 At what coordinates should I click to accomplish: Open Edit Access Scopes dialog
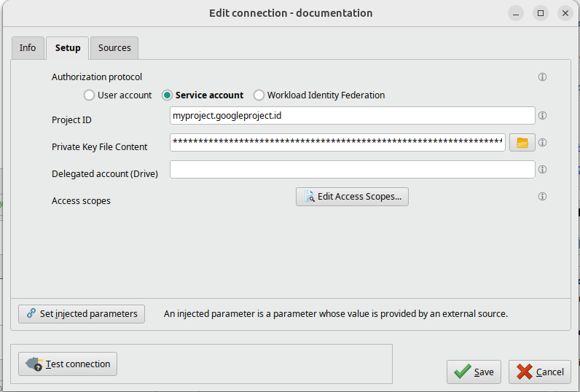coord(352,197)
